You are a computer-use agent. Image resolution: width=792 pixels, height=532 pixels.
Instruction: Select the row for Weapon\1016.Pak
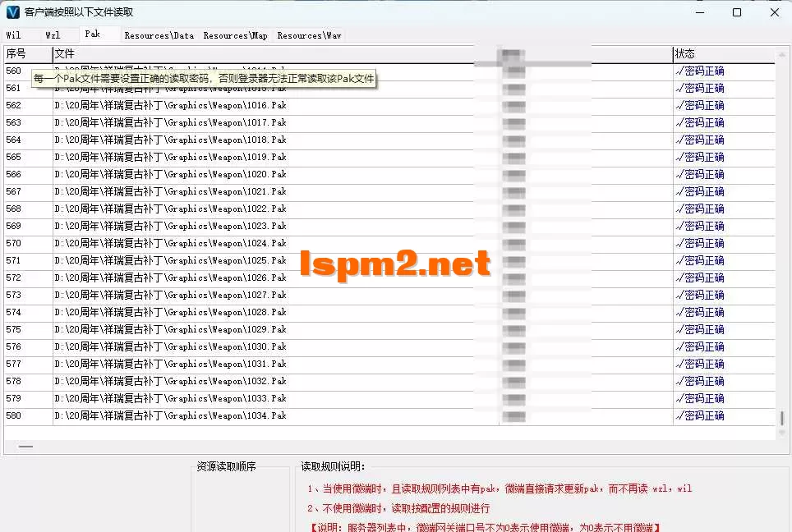(389, 105)
